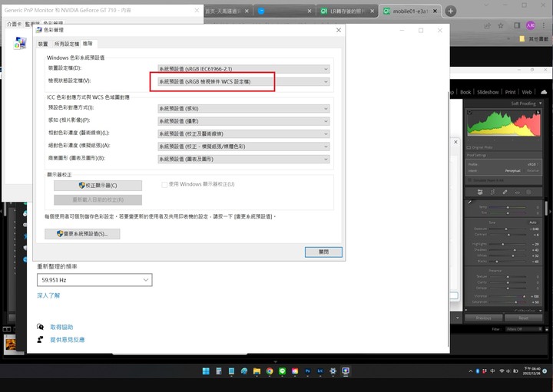Select Perceptual intent in Proof Settings
The height and width of the screenshot is (392, 553).
pyautogui.click(x=512, y=171)
